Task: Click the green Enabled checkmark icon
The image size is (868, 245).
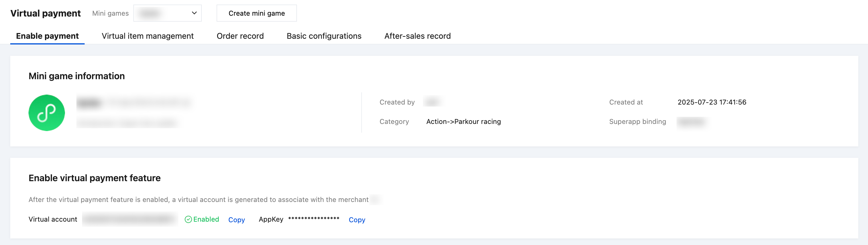Action: point(188,219)
